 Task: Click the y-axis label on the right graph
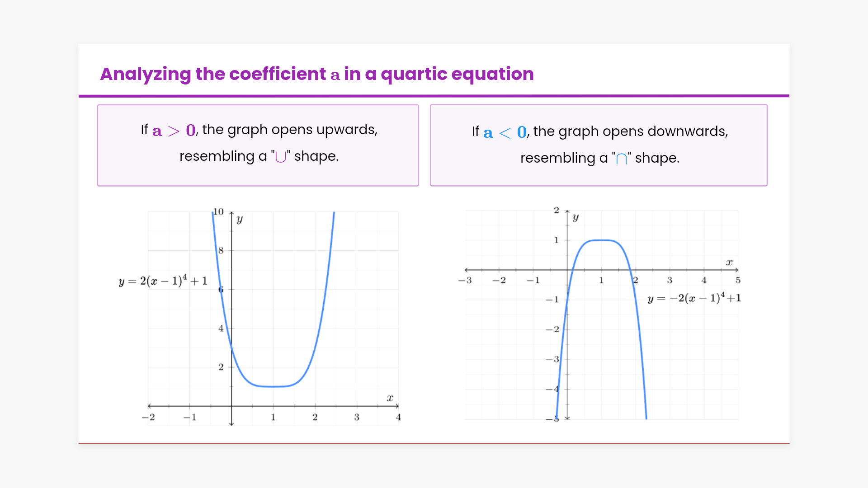click(576, 217)
